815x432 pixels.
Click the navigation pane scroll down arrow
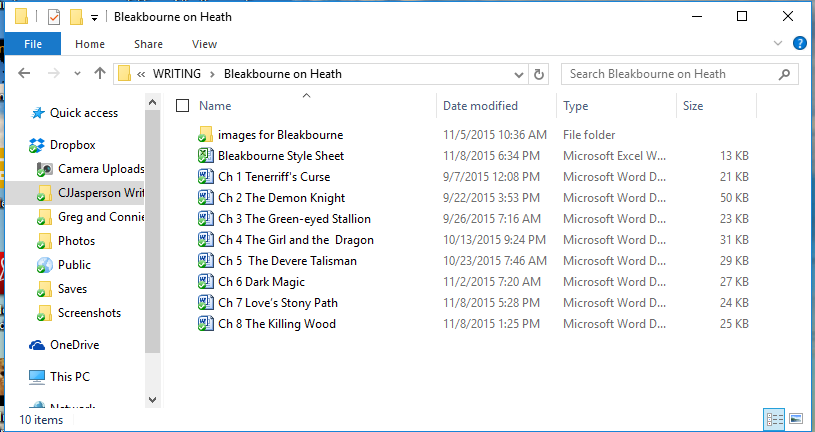click(152, 398)
